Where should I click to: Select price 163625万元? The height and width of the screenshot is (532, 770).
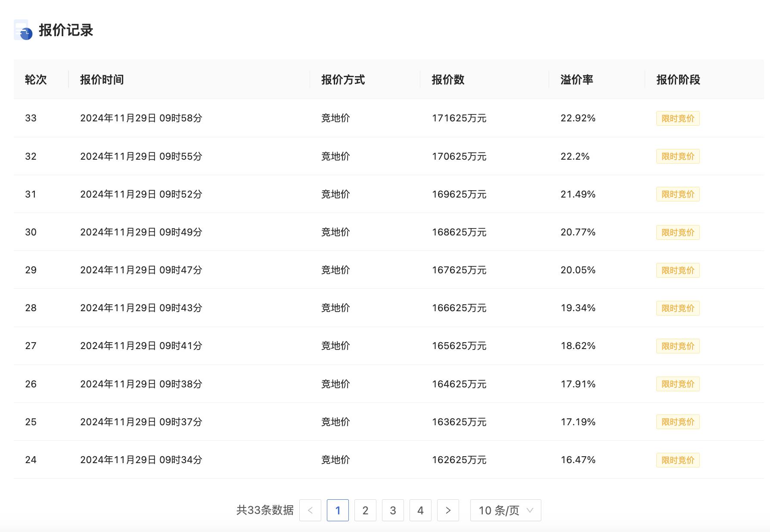click(459, 422)
